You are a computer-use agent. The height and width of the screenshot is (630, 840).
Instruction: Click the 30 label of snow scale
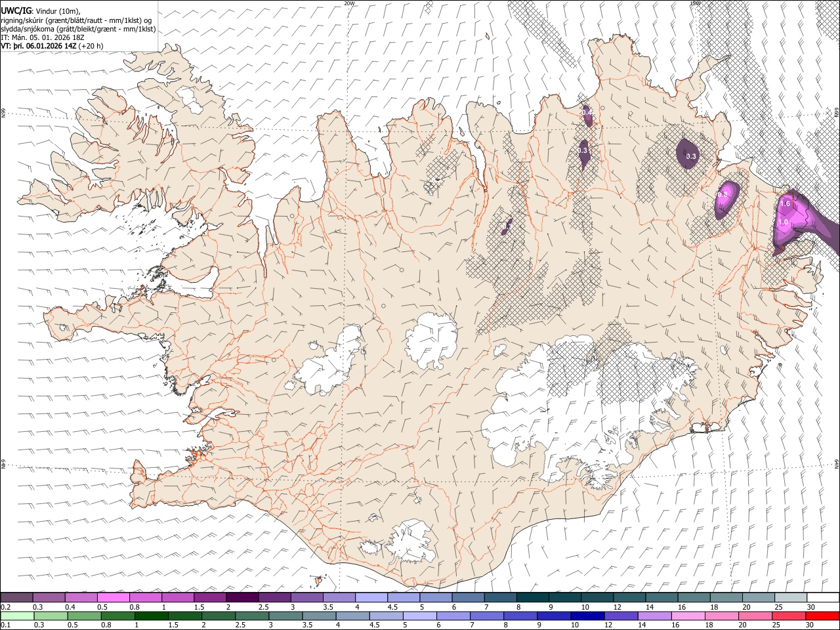810,607
